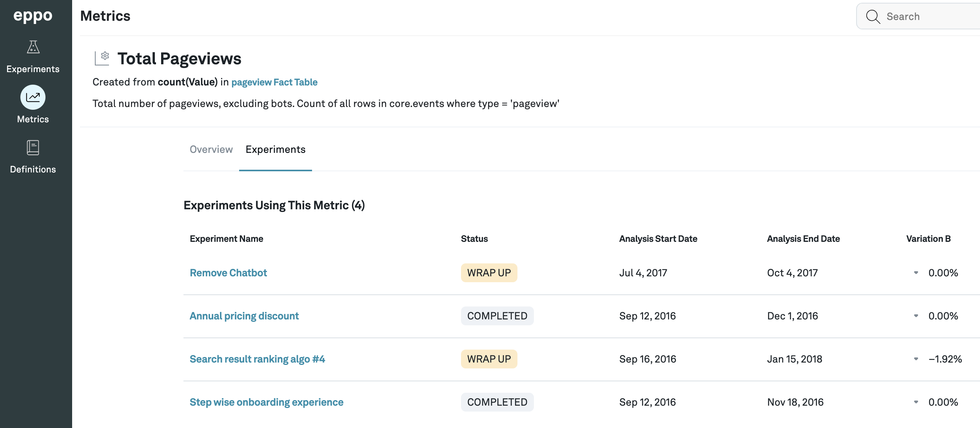Click the arrow beside Annual pricing discount 0.00%

916,316
